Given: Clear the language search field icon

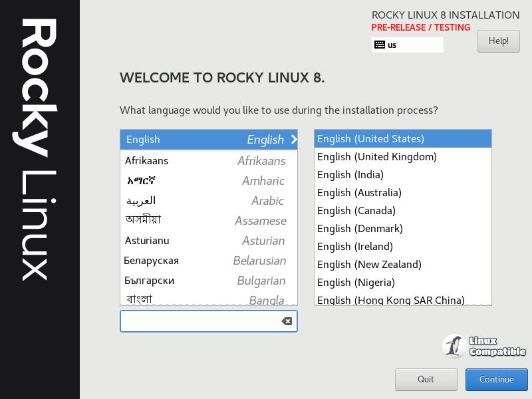Looking at the screenshot, I should click(287, 321).
